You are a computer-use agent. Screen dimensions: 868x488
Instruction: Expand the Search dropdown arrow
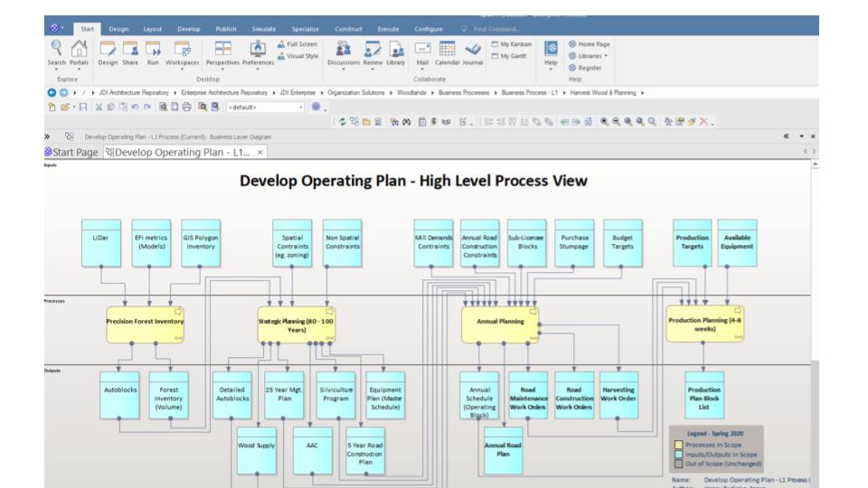(56, 70)
